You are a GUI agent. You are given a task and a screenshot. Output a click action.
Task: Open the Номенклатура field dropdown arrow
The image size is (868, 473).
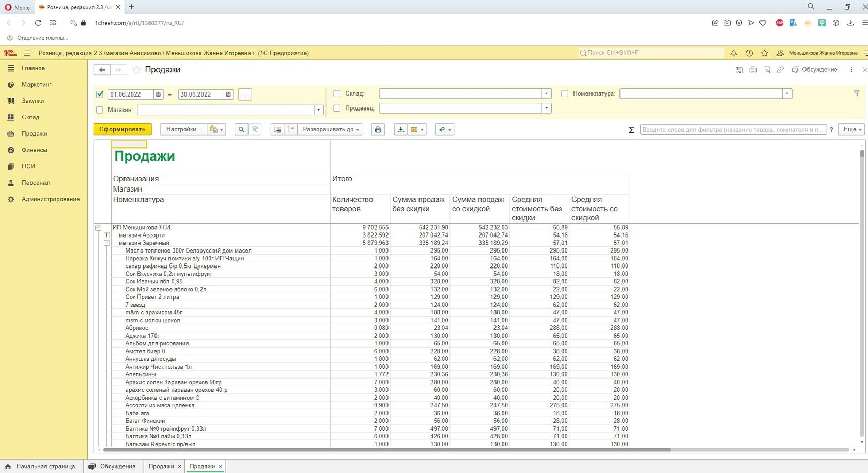pyautogui.click(x=787, y=93)
